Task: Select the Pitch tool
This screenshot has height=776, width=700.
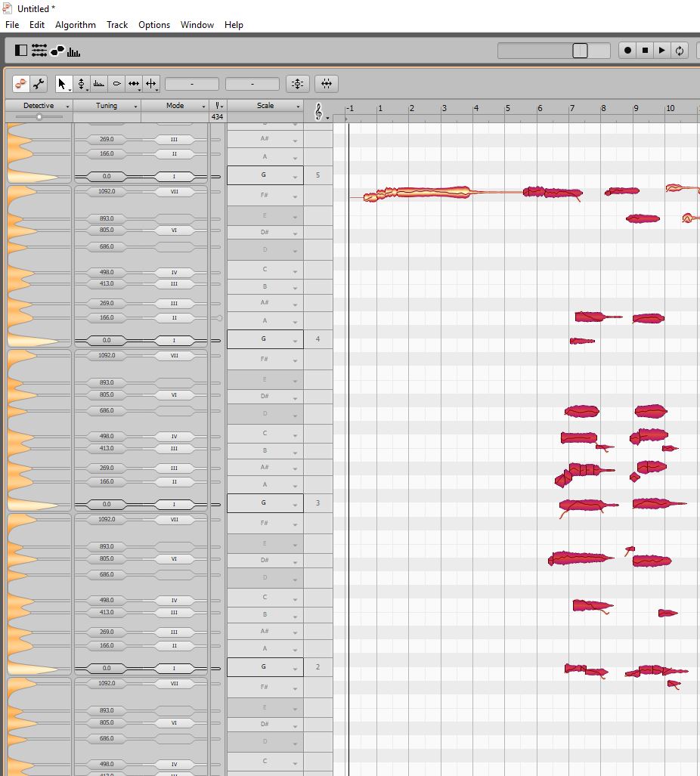Action: coord(81,84)
